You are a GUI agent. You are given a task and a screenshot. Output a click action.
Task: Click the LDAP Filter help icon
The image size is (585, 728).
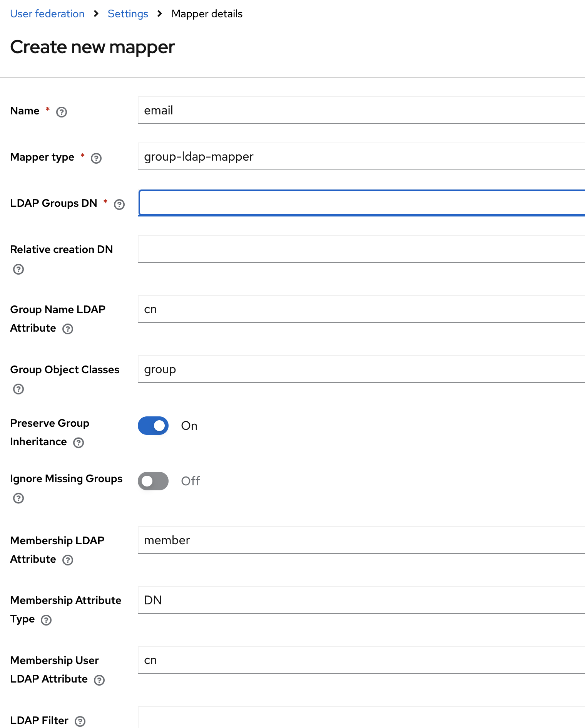click(x=80, y=721)
